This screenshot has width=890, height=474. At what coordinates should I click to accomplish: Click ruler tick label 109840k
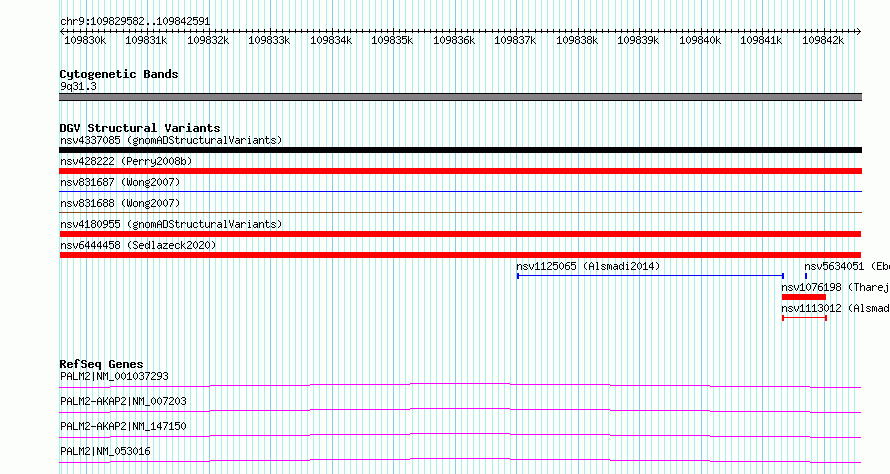tap(700, 41)
